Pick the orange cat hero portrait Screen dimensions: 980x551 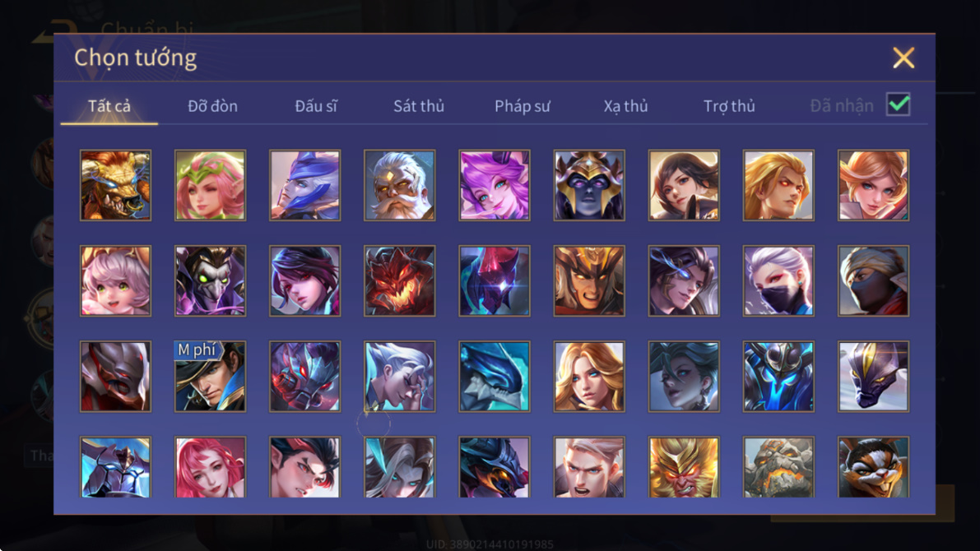pyautogui.click(x=873, y=467)
